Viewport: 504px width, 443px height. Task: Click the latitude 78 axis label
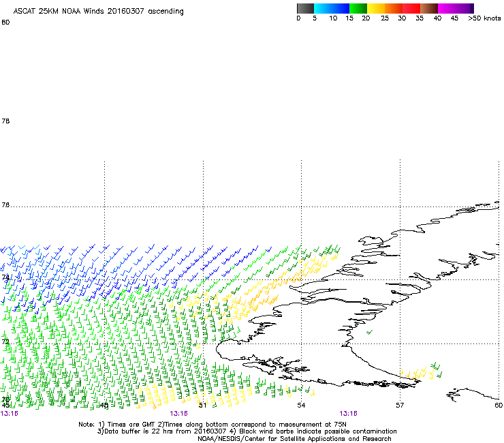coord(5,121)
